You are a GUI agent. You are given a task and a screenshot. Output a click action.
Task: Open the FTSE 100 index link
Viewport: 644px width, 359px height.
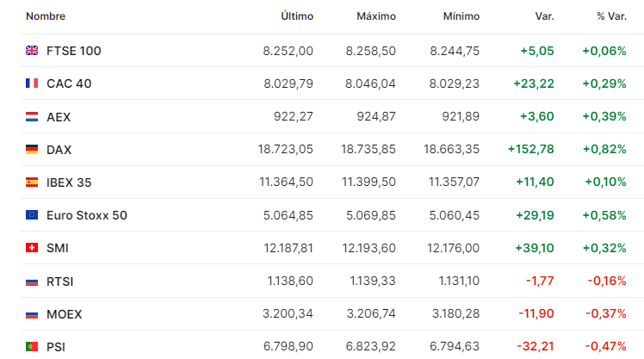(x=73, y=51)
